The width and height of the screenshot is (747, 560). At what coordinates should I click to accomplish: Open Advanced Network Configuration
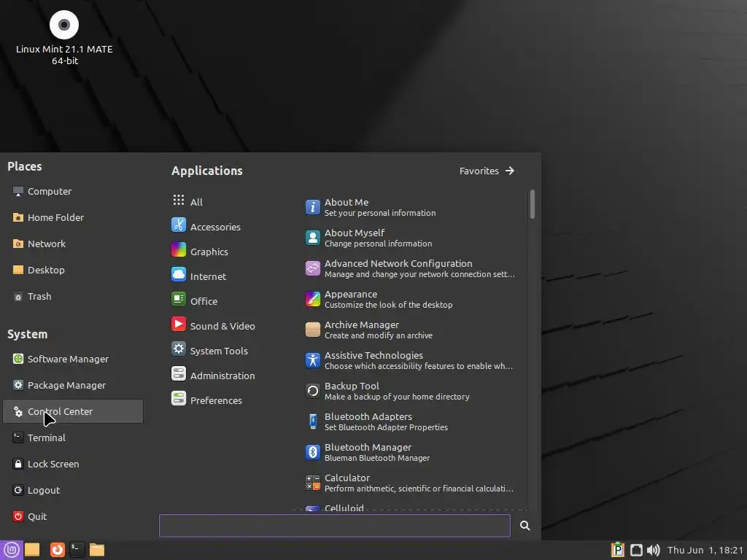(410, 268)
